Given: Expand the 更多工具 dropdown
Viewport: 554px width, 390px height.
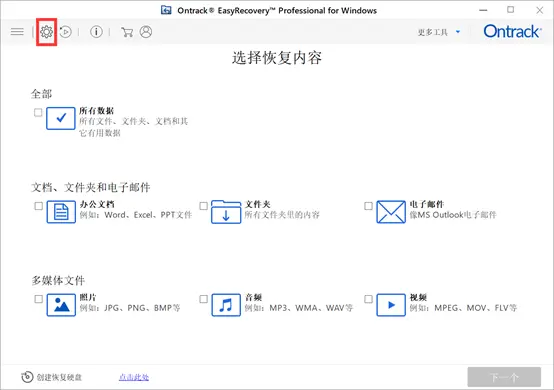Looking at the screenshot, I should (x=439, y=32).
